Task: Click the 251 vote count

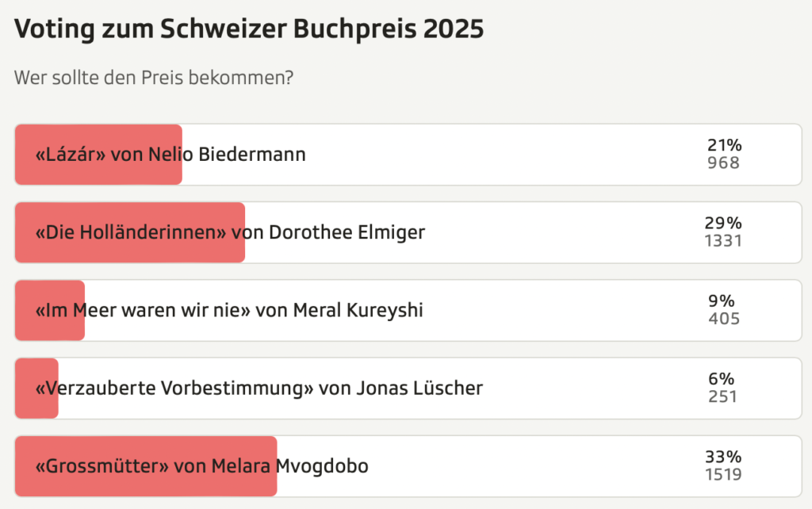Action: point(722,396)
